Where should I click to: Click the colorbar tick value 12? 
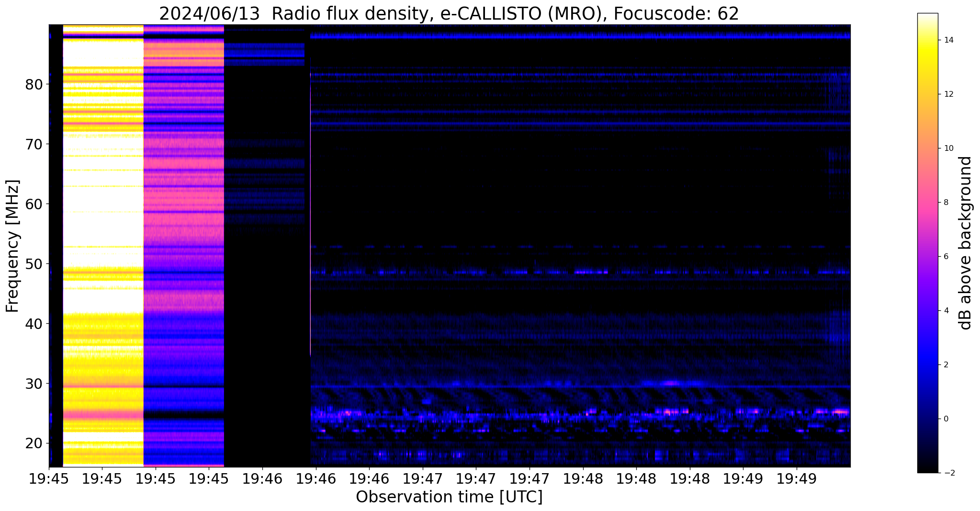[948, 94]
